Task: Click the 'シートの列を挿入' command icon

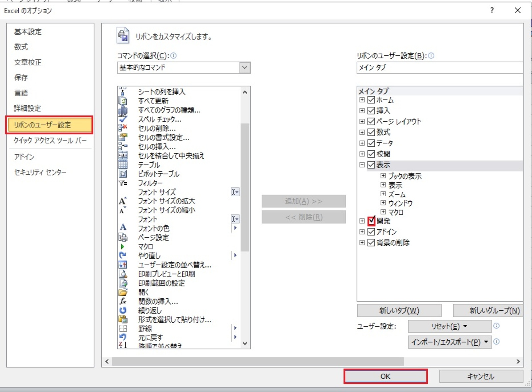Action: pyautogui.click(x=123, y=91)
